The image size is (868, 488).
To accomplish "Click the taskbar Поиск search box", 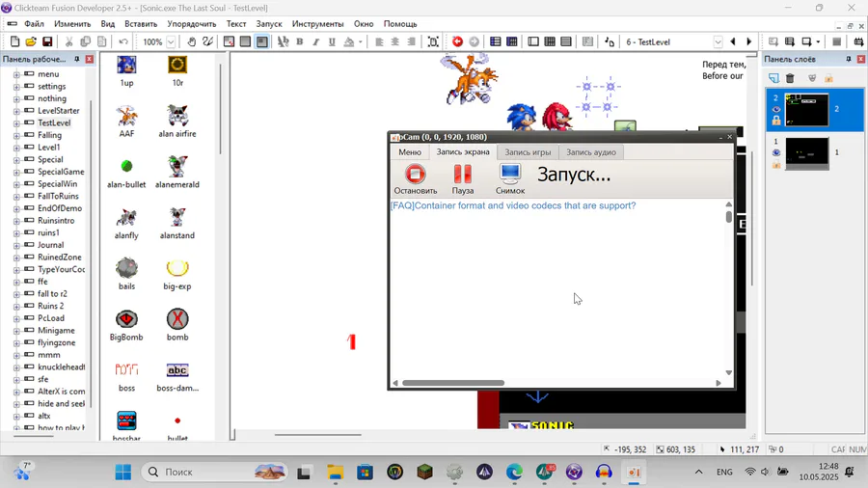I will coord(215,472).
